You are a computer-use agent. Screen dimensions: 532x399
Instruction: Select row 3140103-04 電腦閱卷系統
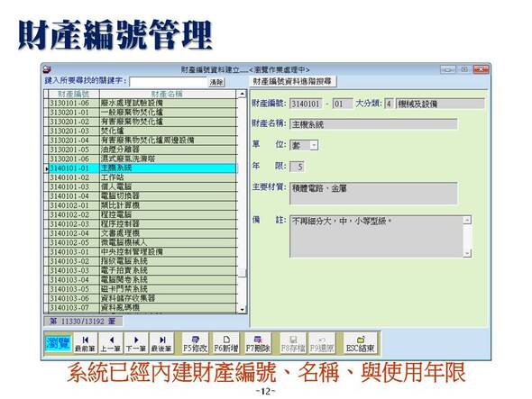pyautogui.click(x=142, y=280)
